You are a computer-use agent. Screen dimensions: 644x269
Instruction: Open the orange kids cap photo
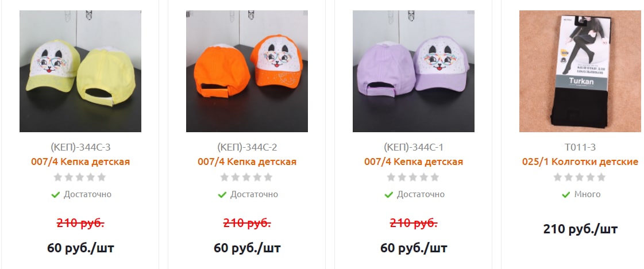pos(247,71)
